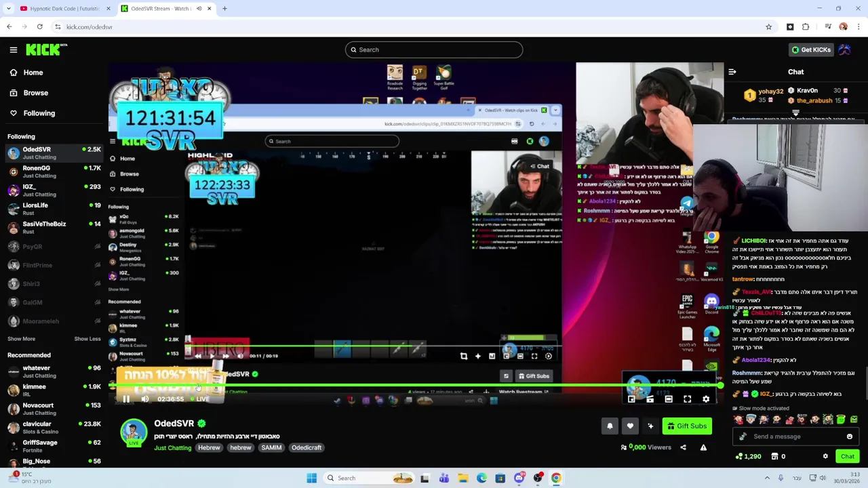This screenshot has height=488, width=868.
Task: Open the KICKs balance 1,290
Action: point(748,456)
